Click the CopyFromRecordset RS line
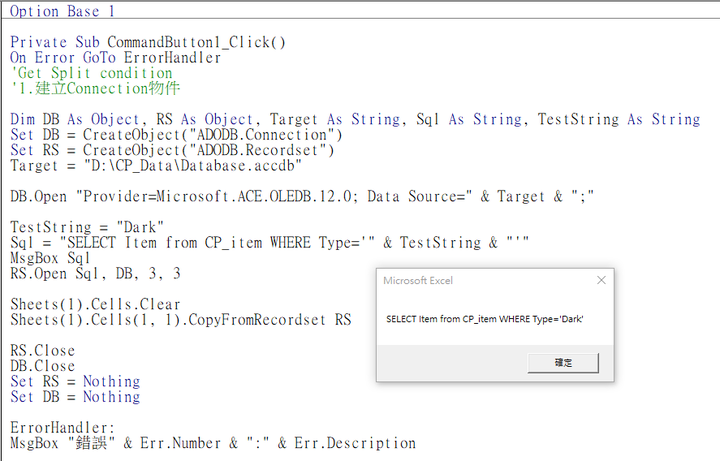Image resolution: width=720 pixels, height=461 pixels. click(x=180, y=320)
